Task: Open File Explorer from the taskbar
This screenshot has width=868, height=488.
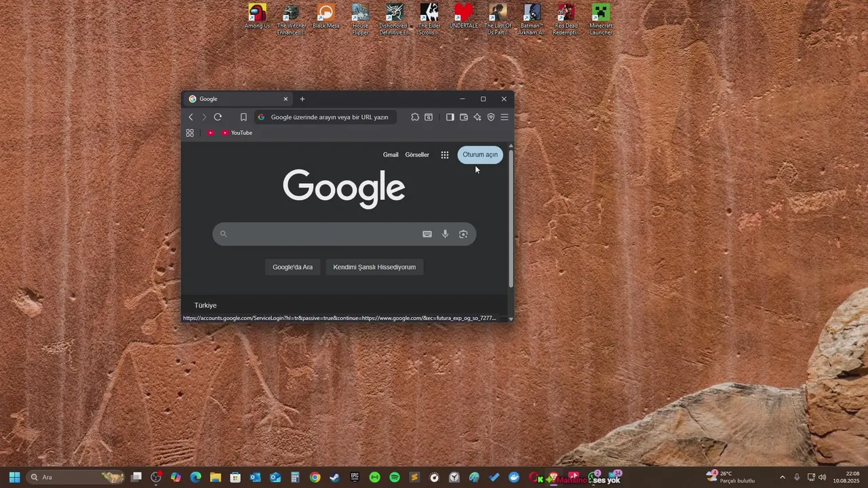Action: 216,477
